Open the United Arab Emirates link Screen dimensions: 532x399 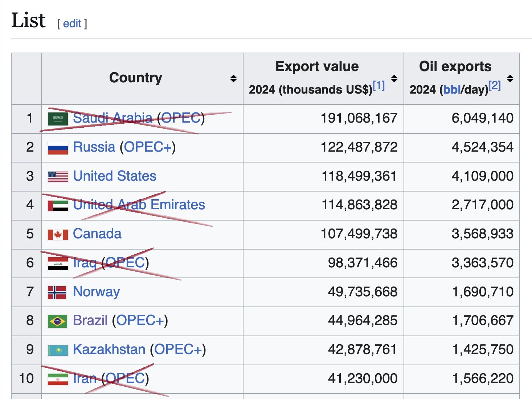(x=139, y=205)
